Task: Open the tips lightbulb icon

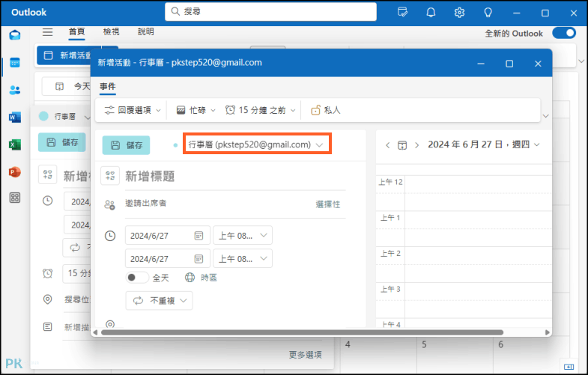Action: (x=488, y=13)
